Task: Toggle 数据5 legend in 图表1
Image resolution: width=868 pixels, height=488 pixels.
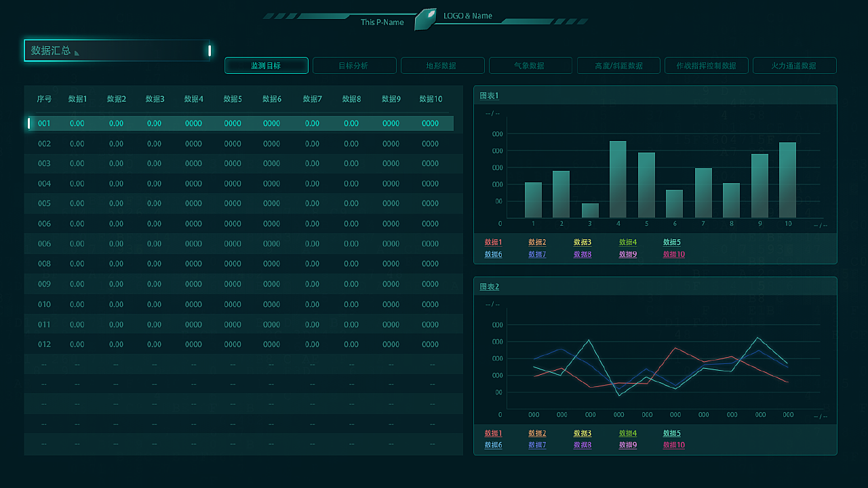Action: 672,242
